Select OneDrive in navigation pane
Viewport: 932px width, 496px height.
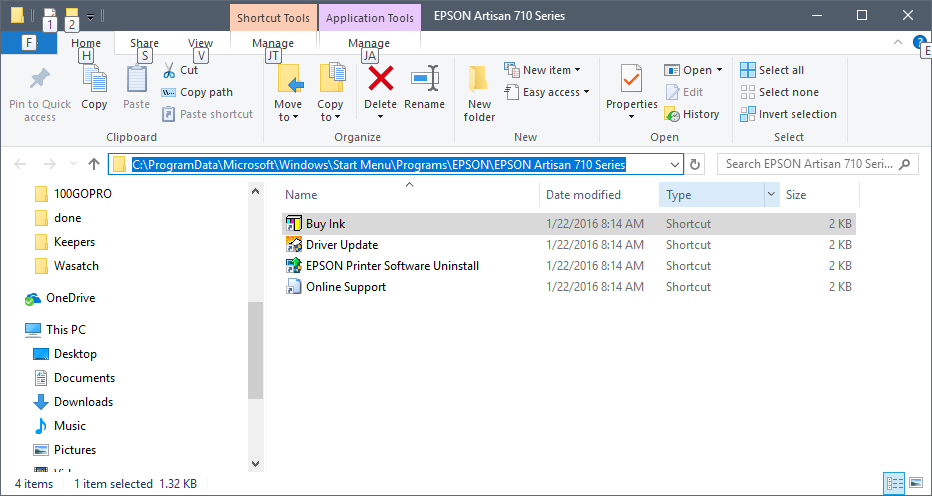click(59, 298)
